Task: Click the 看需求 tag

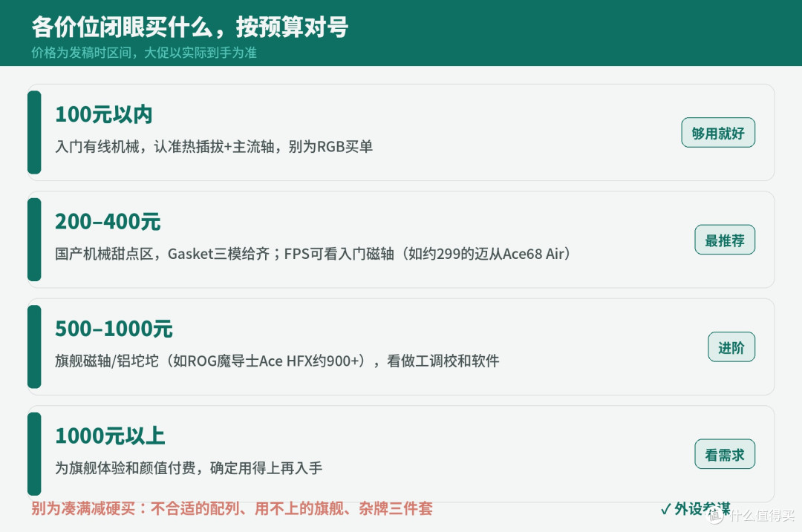Action: [x=724, y=454]
